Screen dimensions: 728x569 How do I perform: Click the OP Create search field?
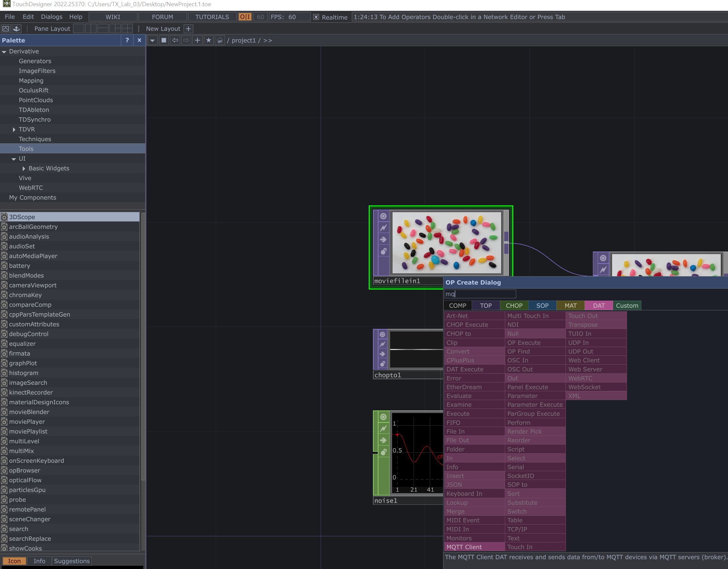(480, 294)
